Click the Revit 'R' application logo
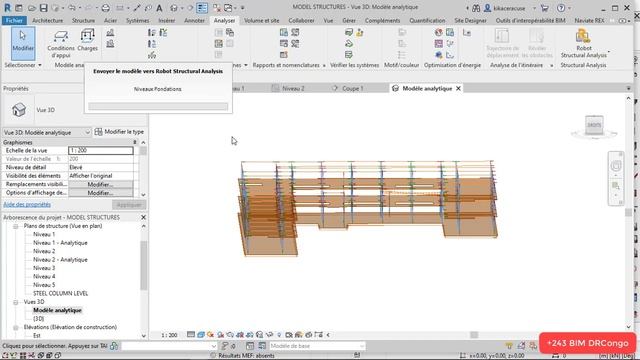Screen dimensions: 640x360 pyautogui.click(x=7, y=8)
